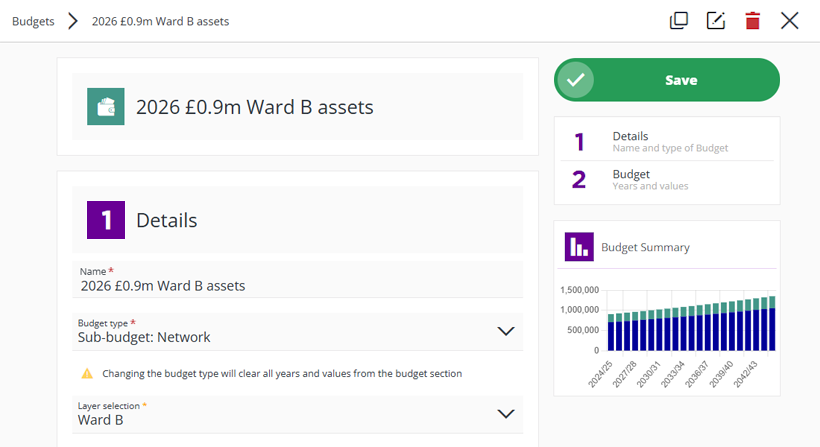Expand Budget type using its chevron arrow
Image resolution: width=820 pixels, height=447 pixels.
(506, 331)
